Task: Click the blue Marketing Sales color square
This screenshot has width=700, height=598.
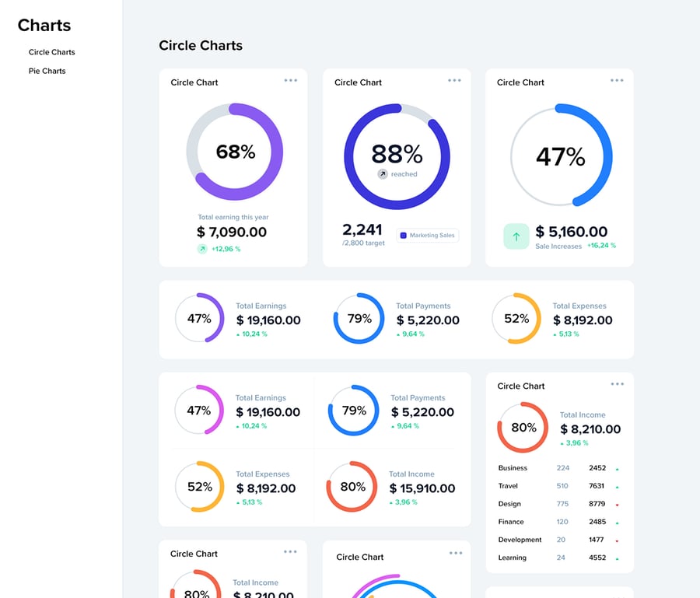Action: point(403,235)
